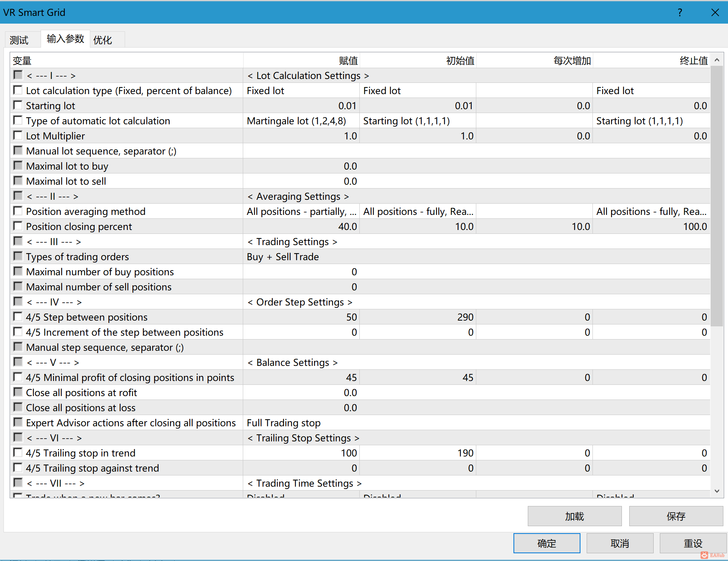Click the 初始值 column header
Image resolution: width=728 pixels, height=561 pixels.
pos(418,60)
